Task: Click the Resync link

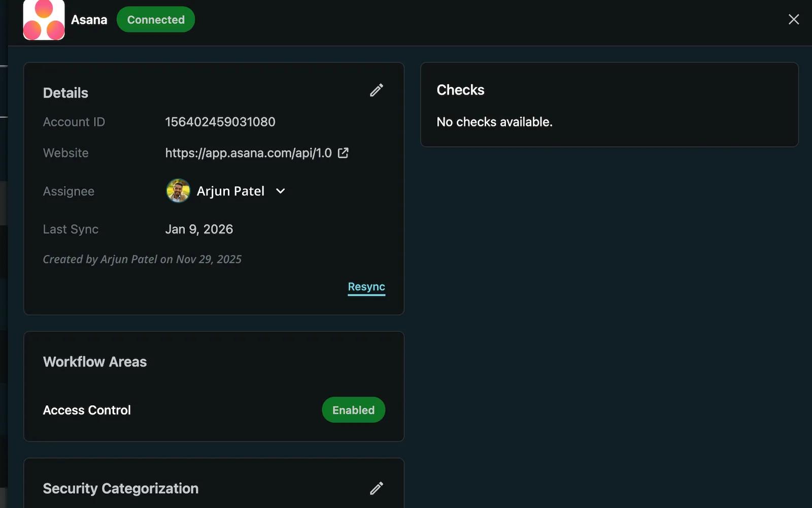Action: (x=366, y=287)
